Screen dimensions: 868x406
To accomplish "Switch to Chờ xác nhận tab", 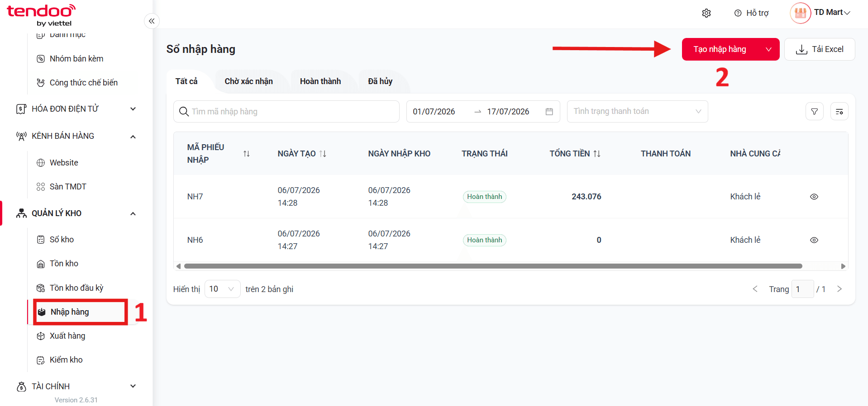I will click(x=249, y=81).
